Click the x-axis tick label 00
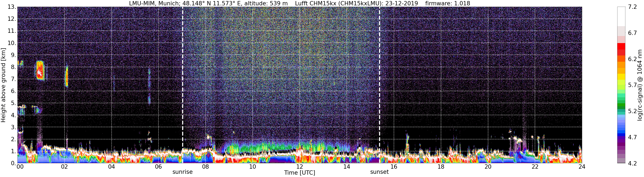 click(x=20, y=167)
